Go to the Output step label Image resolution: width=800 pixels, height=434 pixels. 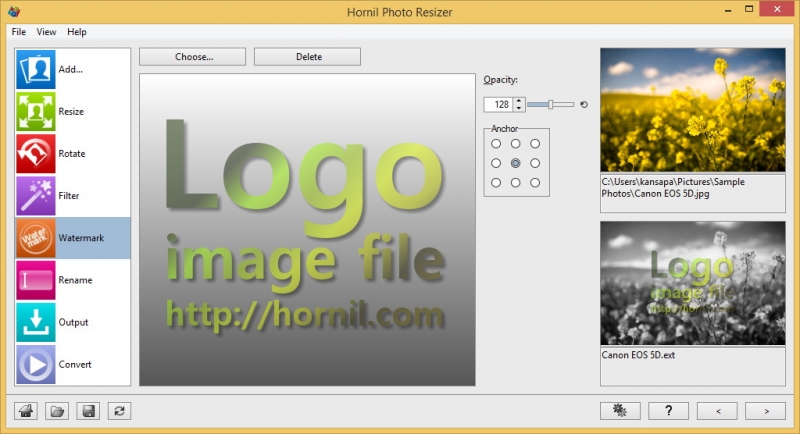point(73,322)
